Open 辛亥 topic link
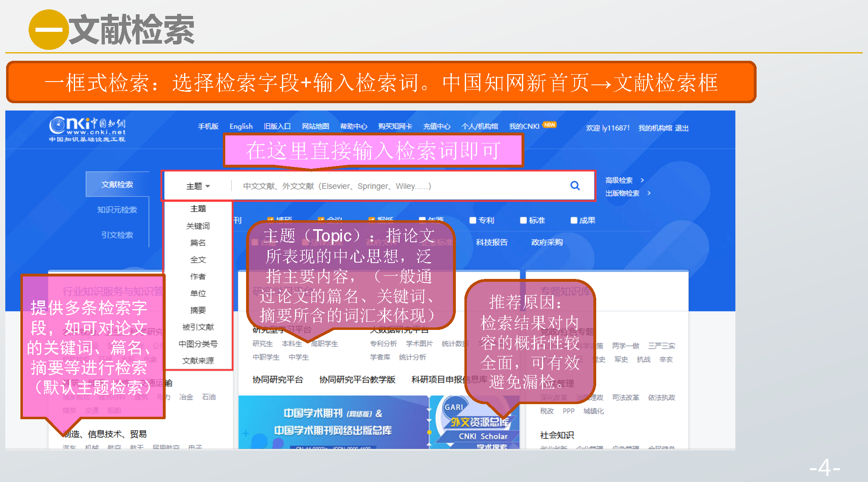This screenshot has height=482, width=868. click(666, 359)
